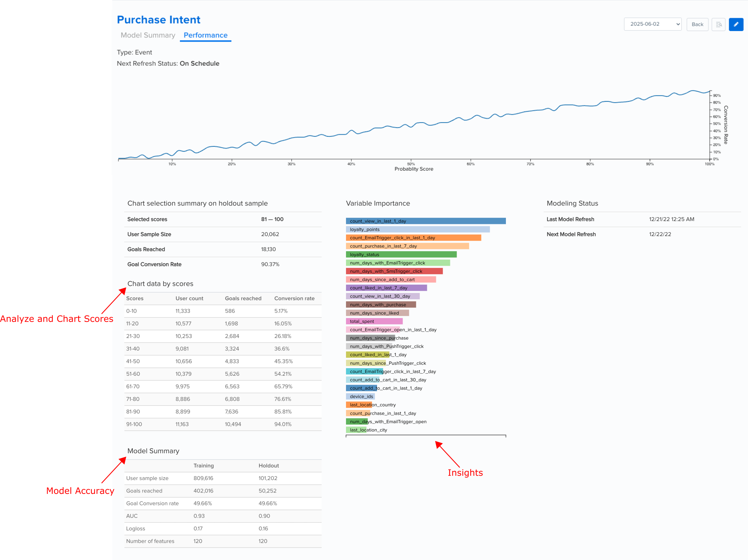Click the num_days_with_EmailTrigger_click bar
Image resolution: width=748 pixels, height=560 pixels.
point(398,263)
